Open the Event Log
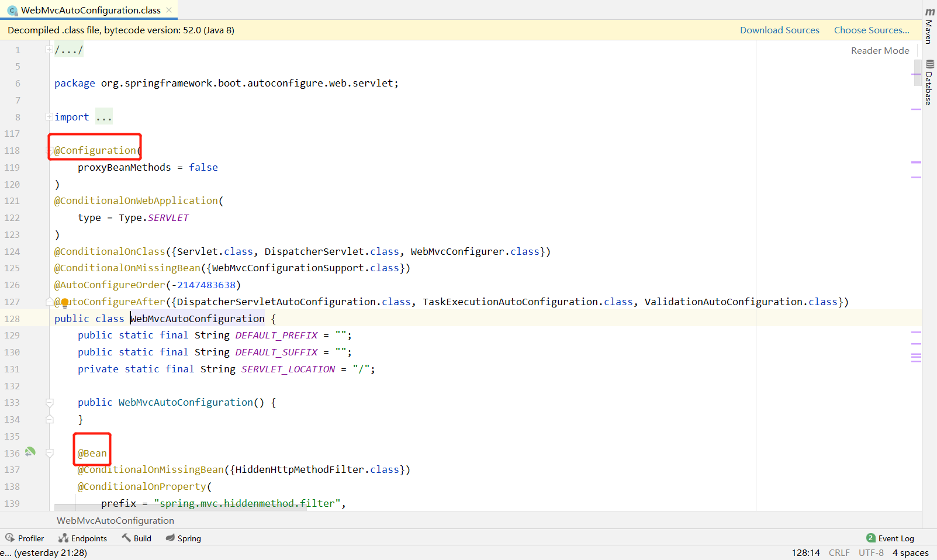 (x=890, y=538)
